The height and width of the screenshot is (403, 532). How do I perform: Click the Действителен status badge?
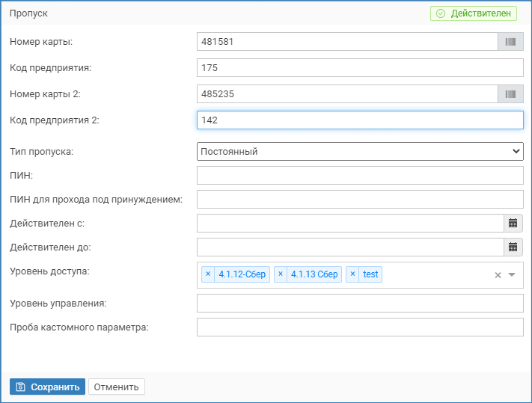[473, 13]
